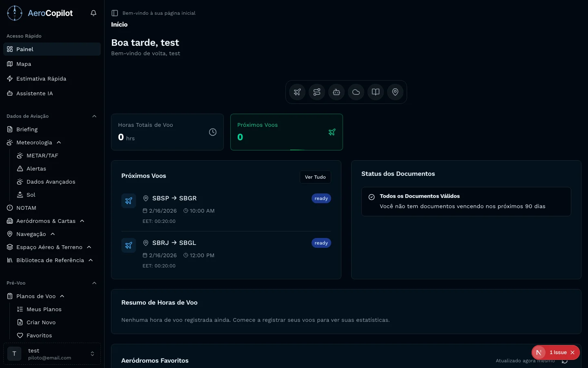Screen dimensions: 588x368
Task: Click the AeroCopilot compass logo
Action: (x=14, y=13)
